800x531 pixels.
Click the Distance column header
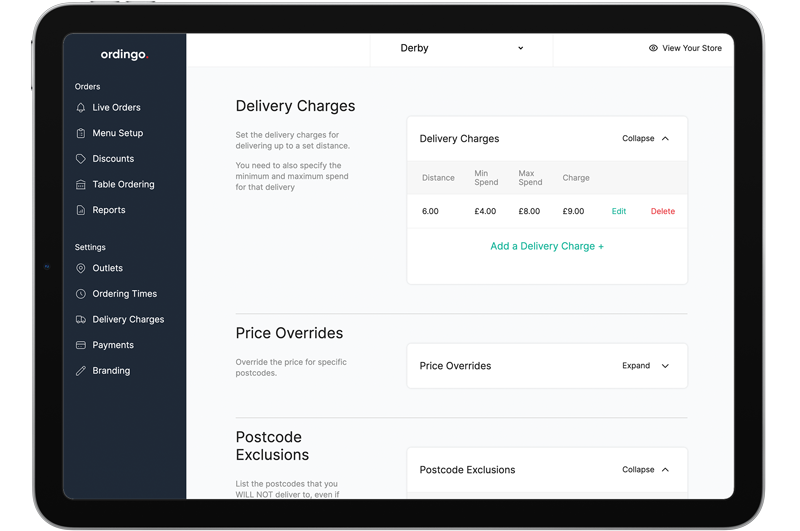point(438,178)
